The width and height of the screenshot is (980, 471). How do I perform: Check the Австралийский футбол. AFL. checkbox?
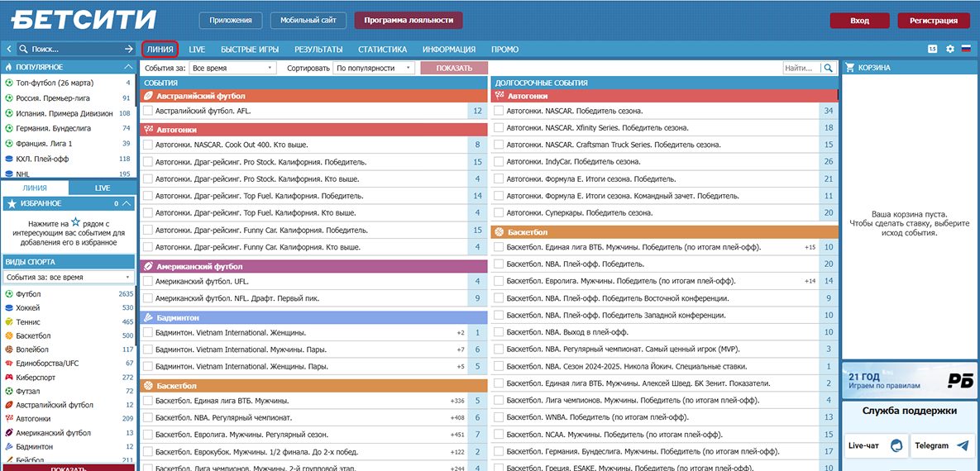147,110
